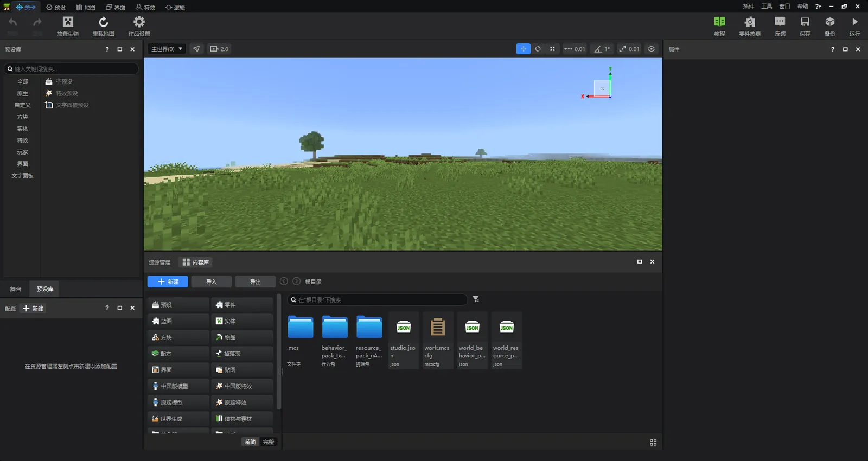Select the work.mcscfg file
The image size is (868, 461).
click(437, 341)
